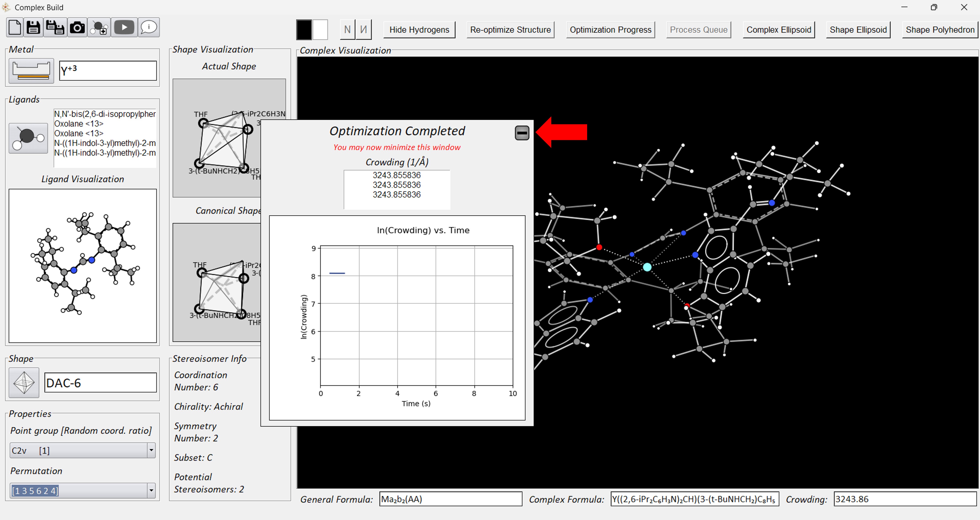Toggle the normal N orientation button

point(347,30)
